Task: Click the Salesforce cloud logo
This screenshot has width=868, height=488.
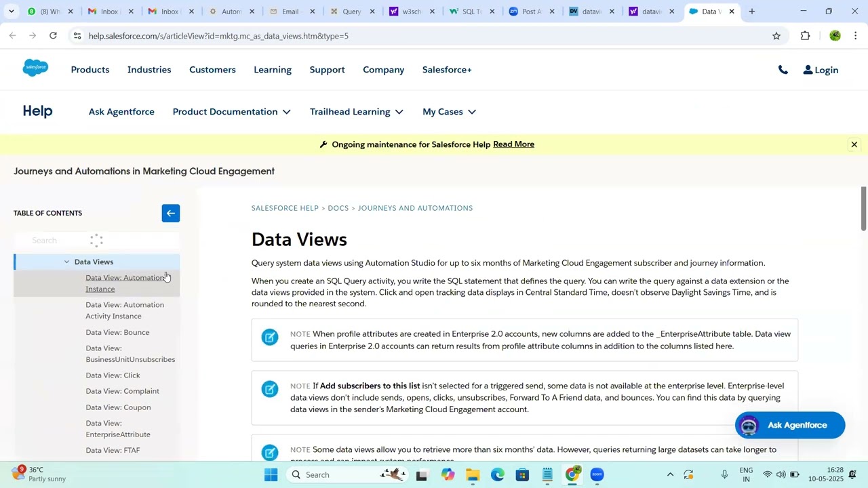Action: click(35, 68)
